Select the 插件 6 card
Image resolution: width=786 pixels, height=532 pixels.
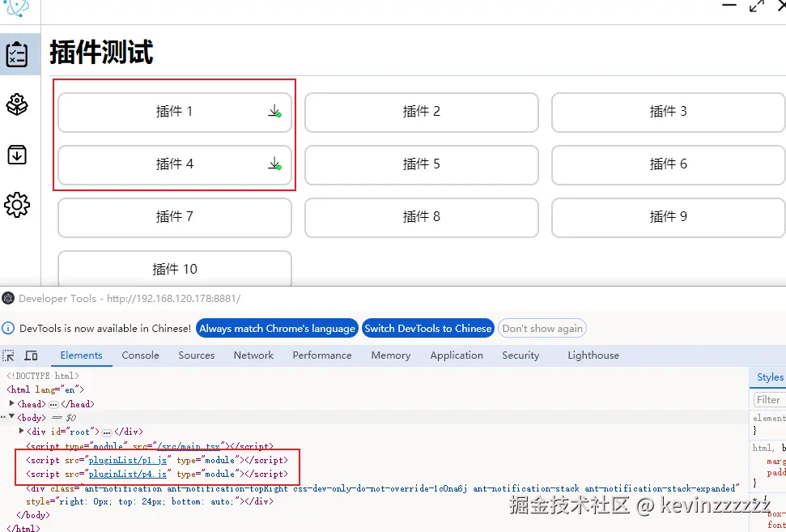coord(668,165)
